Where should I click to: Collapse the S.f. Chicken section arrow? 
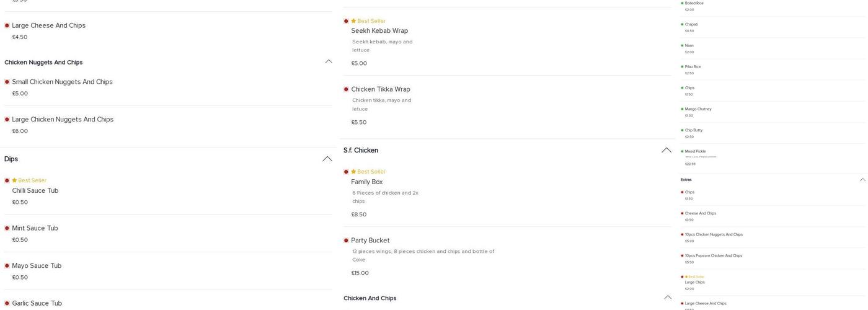[666, 150]
